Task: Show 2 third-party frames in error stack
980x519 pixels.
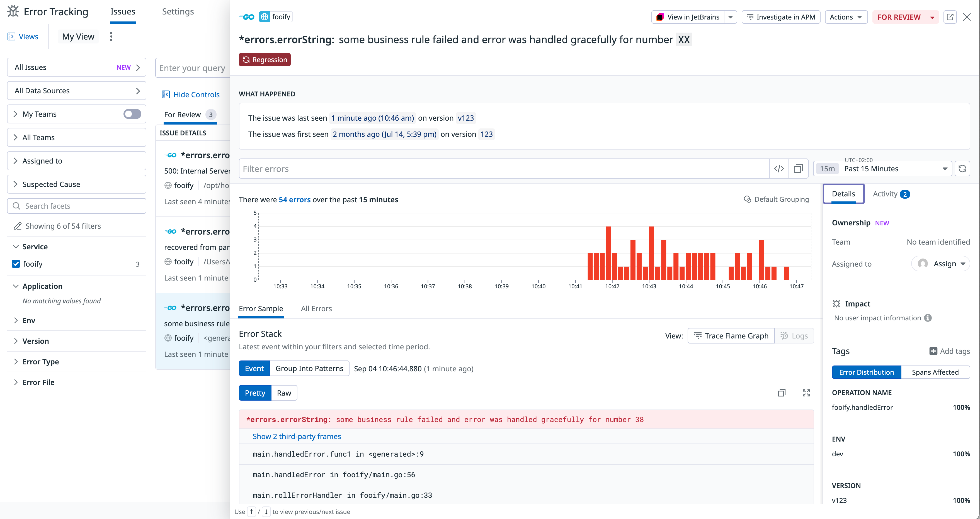Action: click(296, 436)
